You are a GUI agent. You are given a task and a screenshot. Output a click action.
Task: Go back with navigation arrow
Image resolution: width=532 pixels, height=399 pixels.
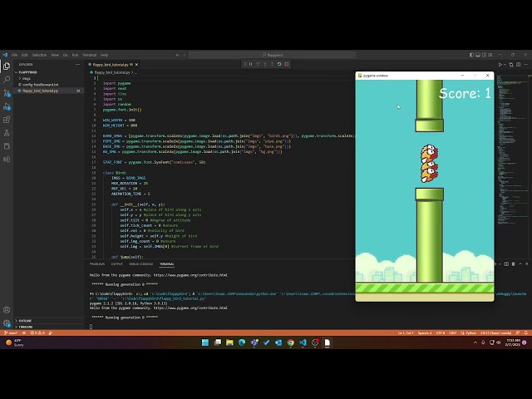(x=178, y=55)
